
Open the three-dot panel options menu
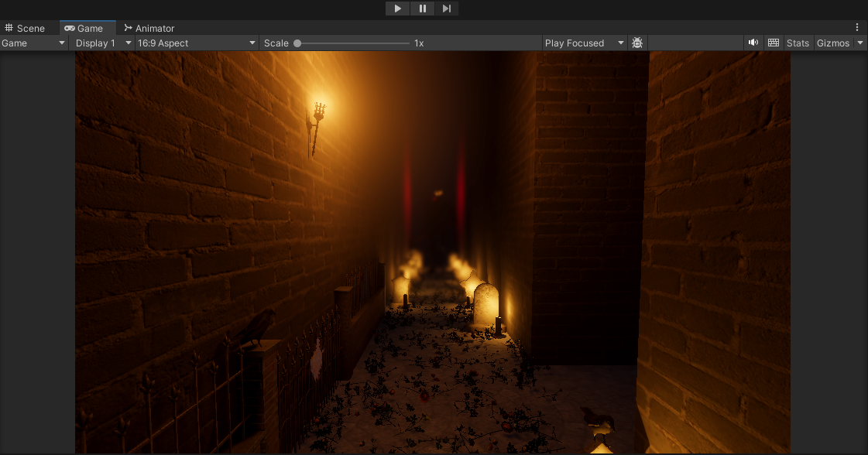click(x=857, y=27)
